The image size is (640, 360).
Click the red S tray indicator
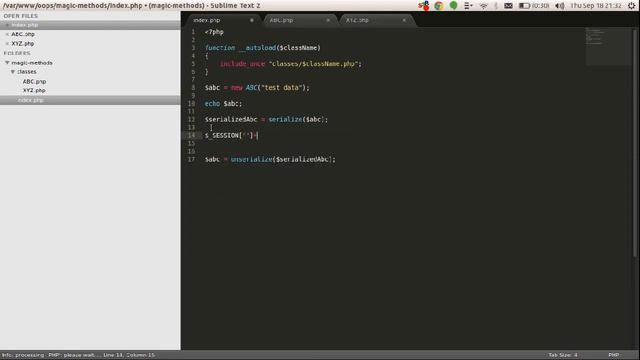[x=424, y=6]
